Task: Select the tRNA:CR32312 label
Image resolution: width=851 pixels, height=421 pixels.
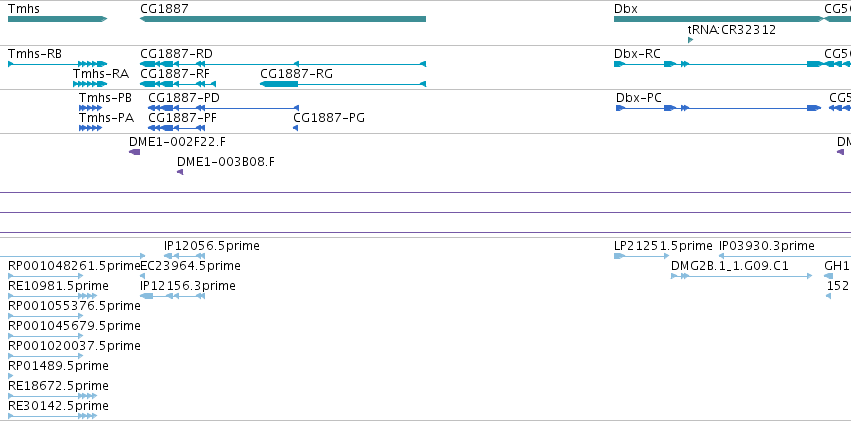Action: (x=731, y=29)
